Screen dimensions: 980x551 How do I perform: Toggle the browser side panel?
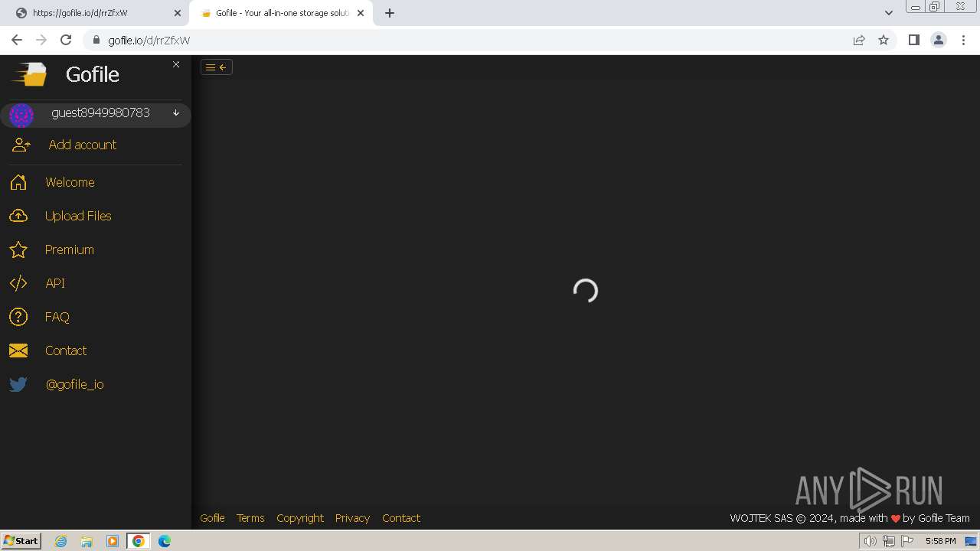913,40
